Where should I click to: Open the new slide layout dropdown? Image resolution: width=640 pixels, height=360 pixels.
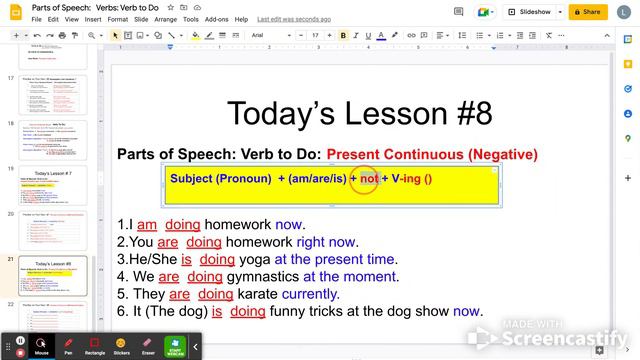[x=26, y=36]
